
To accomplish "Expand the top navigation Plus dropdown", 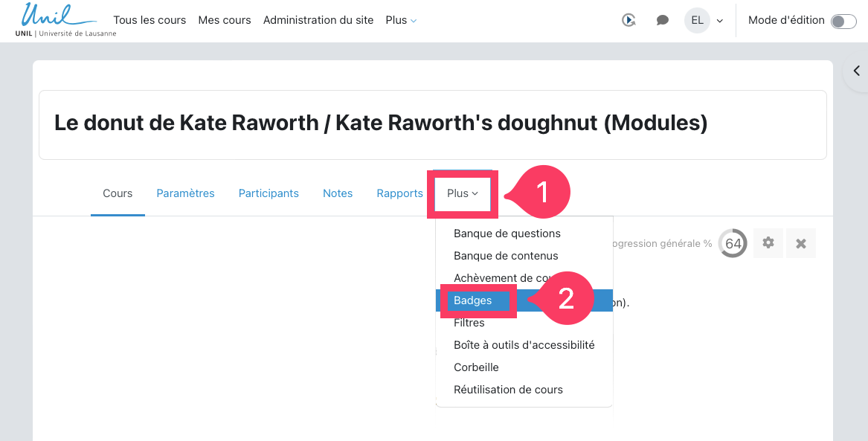I will [x=401, y=20].
